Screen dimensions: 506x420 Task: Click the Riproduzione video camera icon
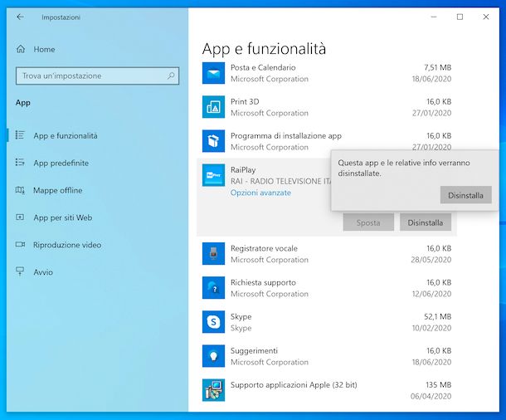point(20,244)
